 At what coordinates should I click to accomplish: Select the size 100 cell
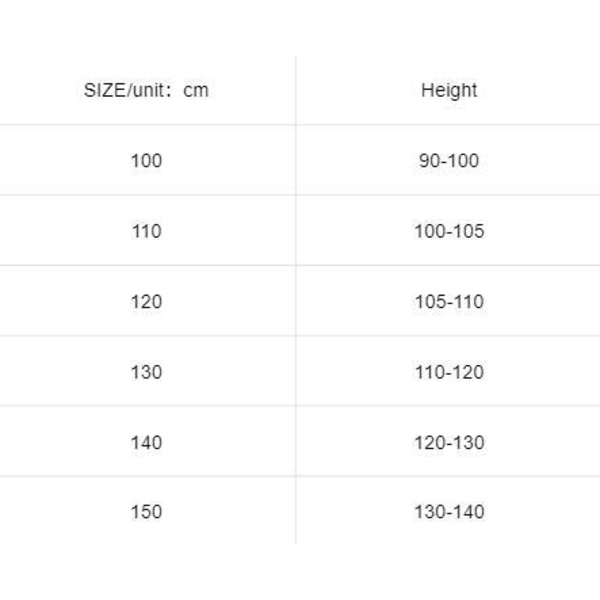[146, 160]
